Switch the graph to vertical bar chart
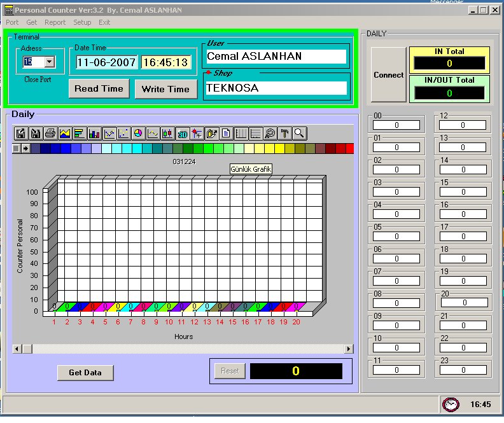 point(94,134)
